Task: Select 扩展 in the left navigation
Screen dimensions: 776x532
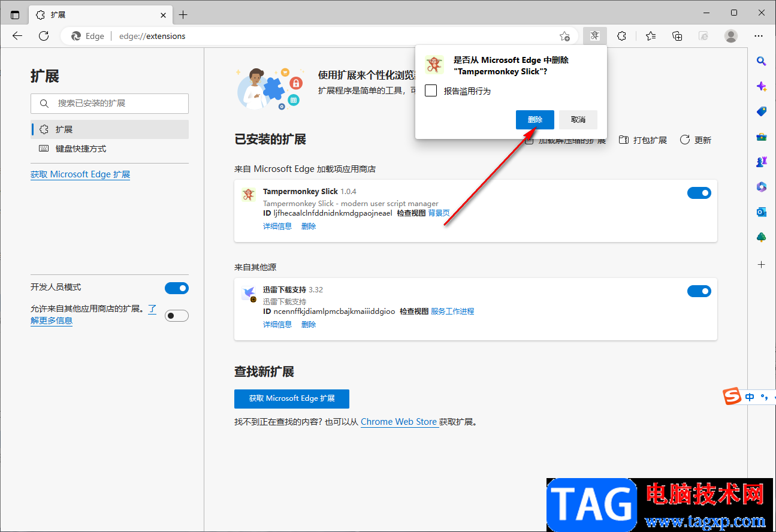Action: (x=110, y=129)
